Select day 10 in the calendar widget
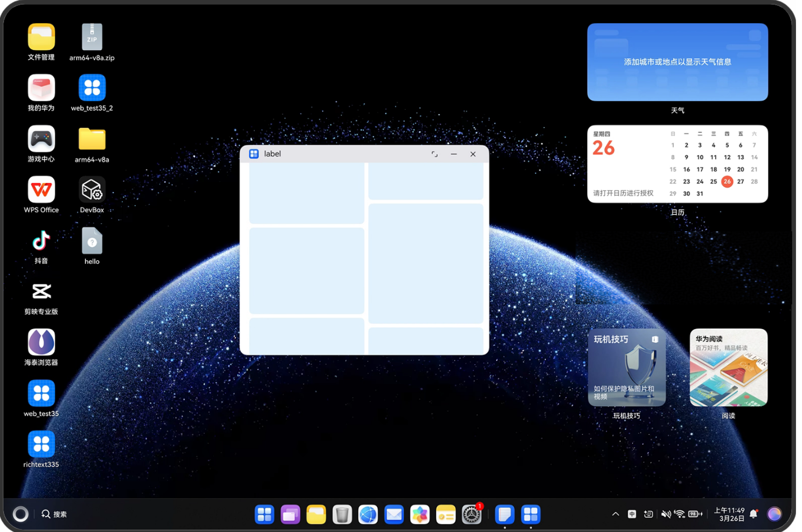 click(x=700, y=157)
